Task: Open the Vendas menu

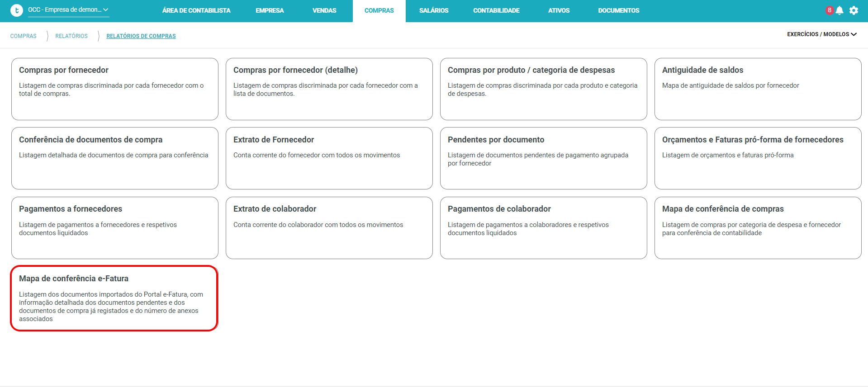Action: pos(324,10)
